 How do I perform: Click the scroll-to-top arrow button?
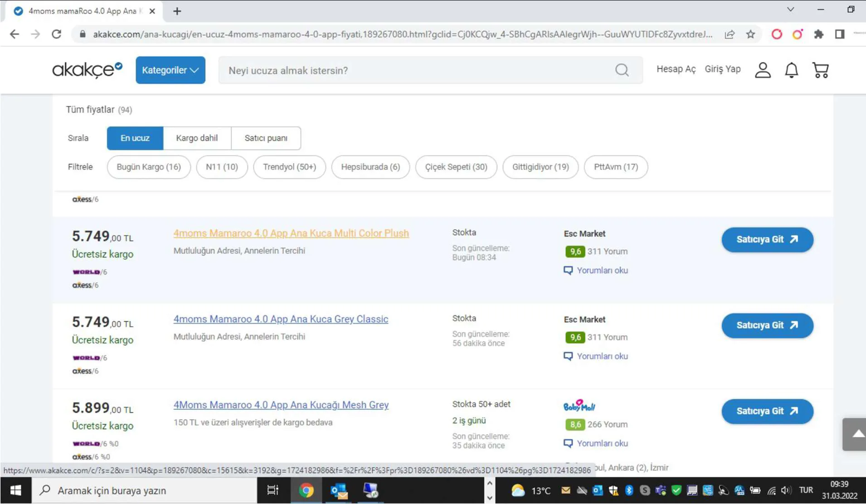coord(854,434)
